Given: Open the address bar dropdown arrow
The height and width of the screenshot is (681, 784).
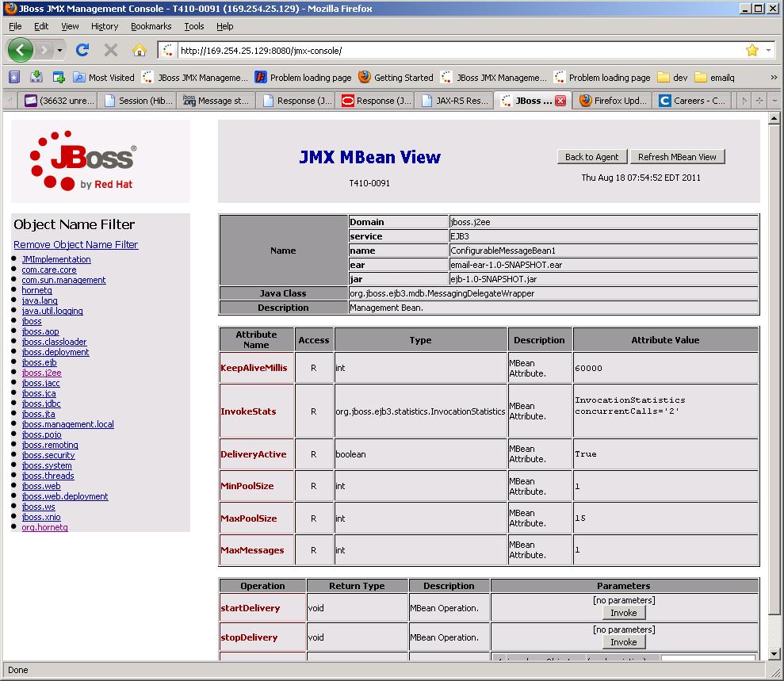Looking at the screenshot, I should click(768, 50).
